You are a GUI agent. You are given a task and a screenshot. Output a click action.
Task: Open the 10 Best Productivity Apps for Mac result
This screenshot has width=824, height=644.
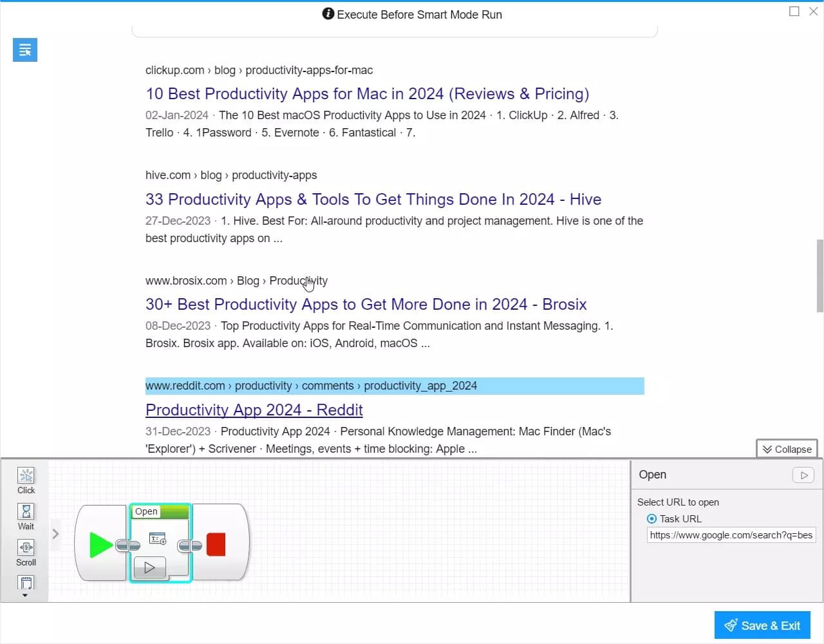pos(368,94)
